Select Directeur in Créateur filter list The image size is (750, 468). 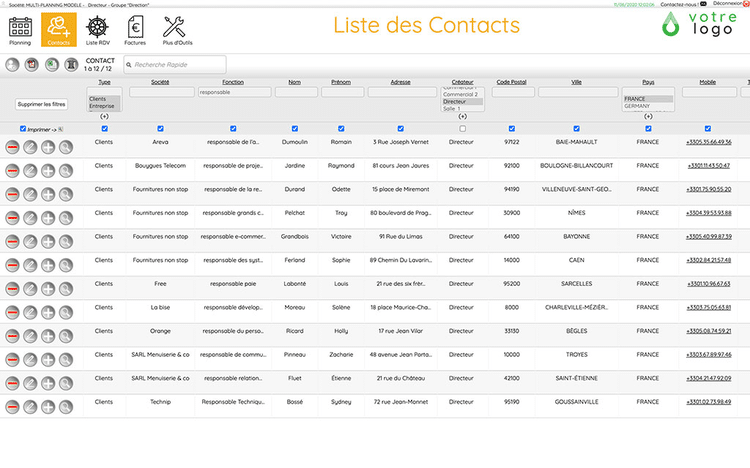(462, 102)
